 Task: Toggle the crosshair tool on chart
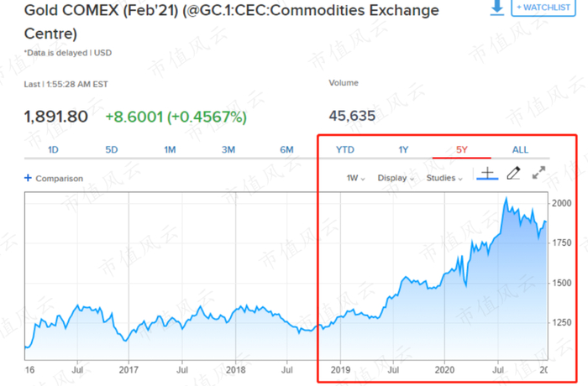click(x=486, y=174)
